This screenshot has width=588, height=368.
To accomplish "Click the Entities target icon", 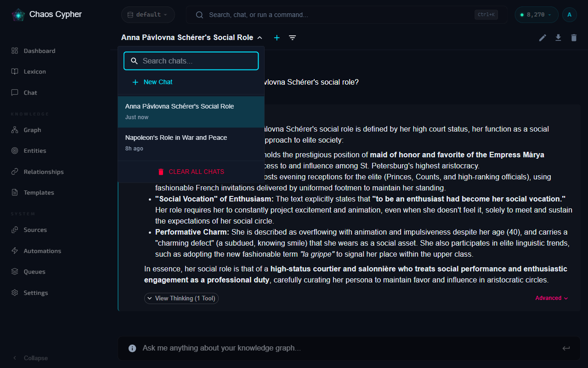I will point(15,151).
